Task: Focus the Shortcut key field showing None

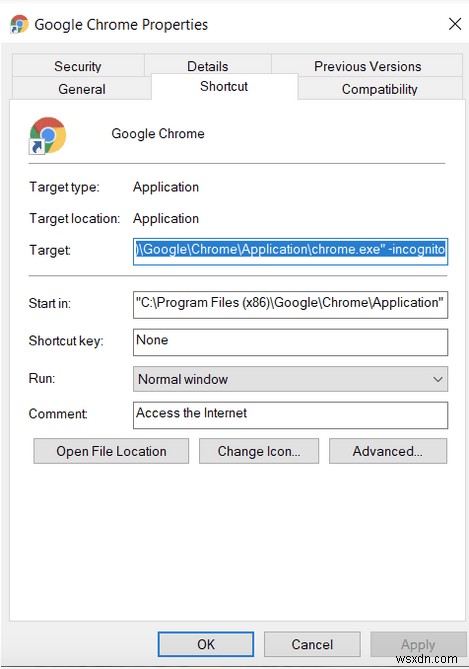Action: coord(290,342)
